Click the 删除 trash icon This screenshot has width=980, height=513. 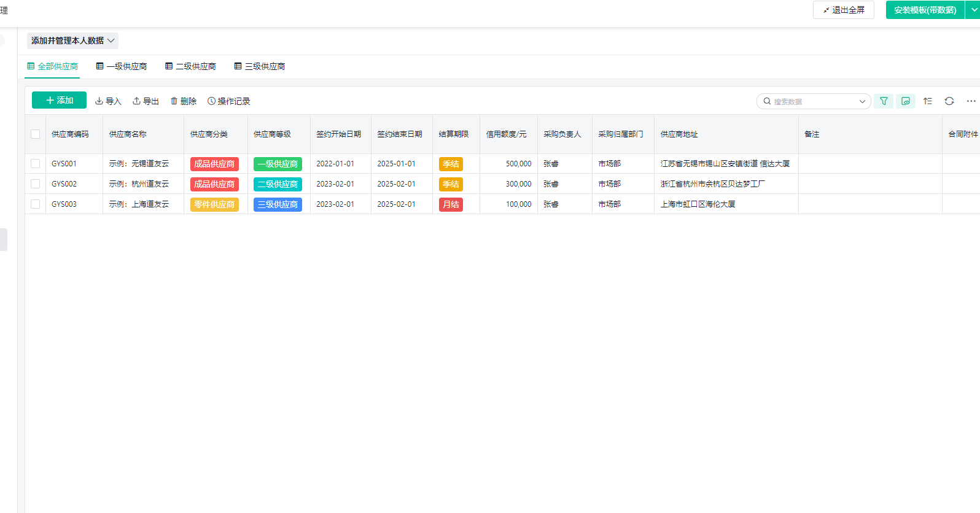pyautogui.click(x=174, y=101)
